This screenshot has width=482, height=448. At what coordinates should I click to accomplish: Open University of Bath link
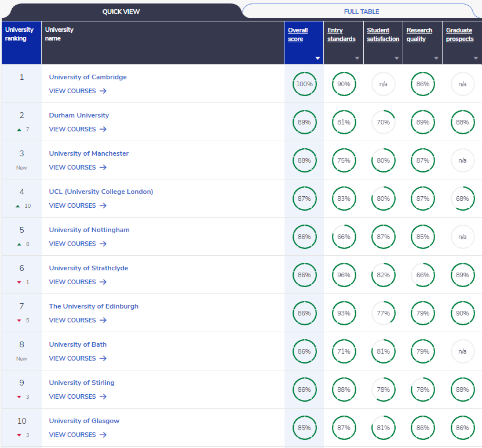coord(78,344)
